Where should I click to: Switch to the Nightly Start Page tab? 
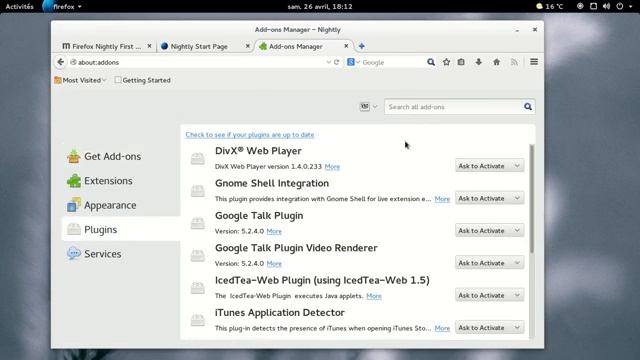pyautogui.click(x=199, y=46)
